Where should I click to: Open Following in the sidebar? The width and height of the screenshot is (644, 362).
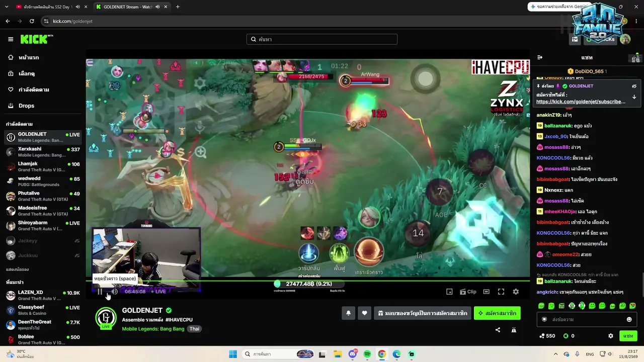tap(42, 89)
